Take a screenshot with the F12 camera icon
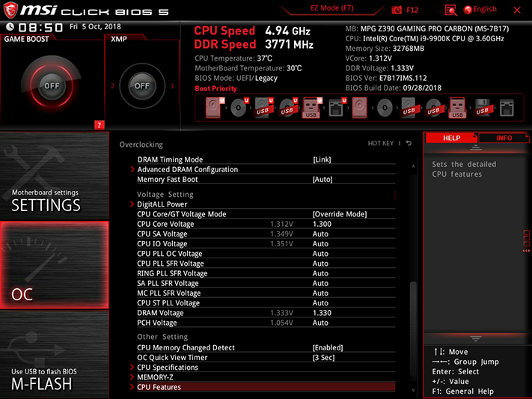 click(397, 10)
